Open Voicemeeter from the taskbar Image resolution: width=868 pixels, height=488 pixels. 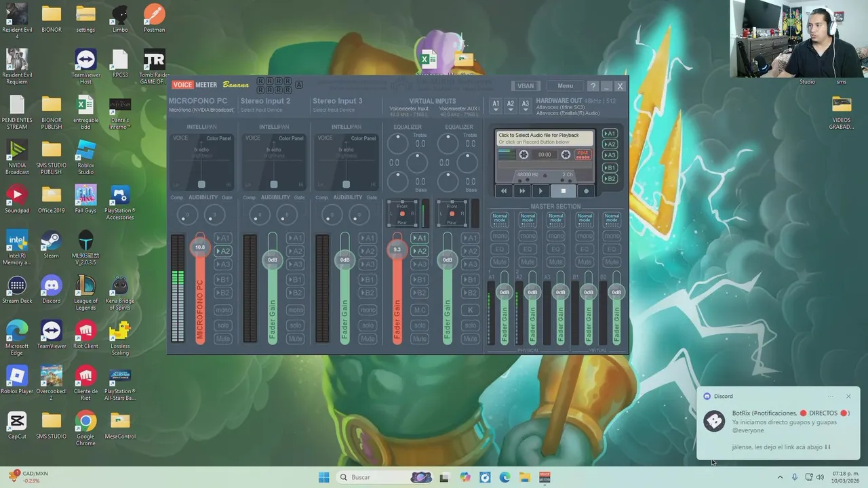click(x=545, y=477)
